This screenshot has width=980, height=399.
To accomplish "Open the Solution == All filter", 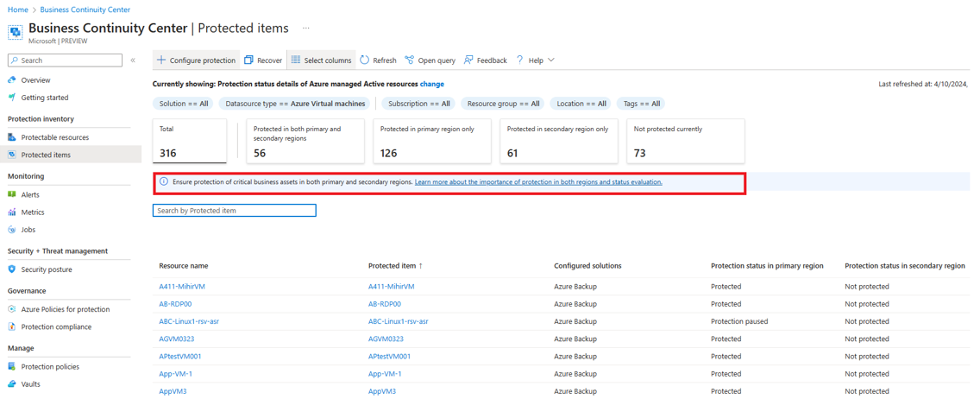I will tap(184, 103).
